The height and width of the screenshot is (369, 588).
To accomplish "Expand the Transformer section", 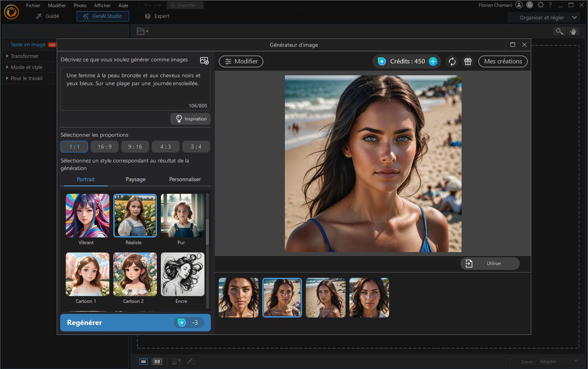I will click(x=25, y=56).
